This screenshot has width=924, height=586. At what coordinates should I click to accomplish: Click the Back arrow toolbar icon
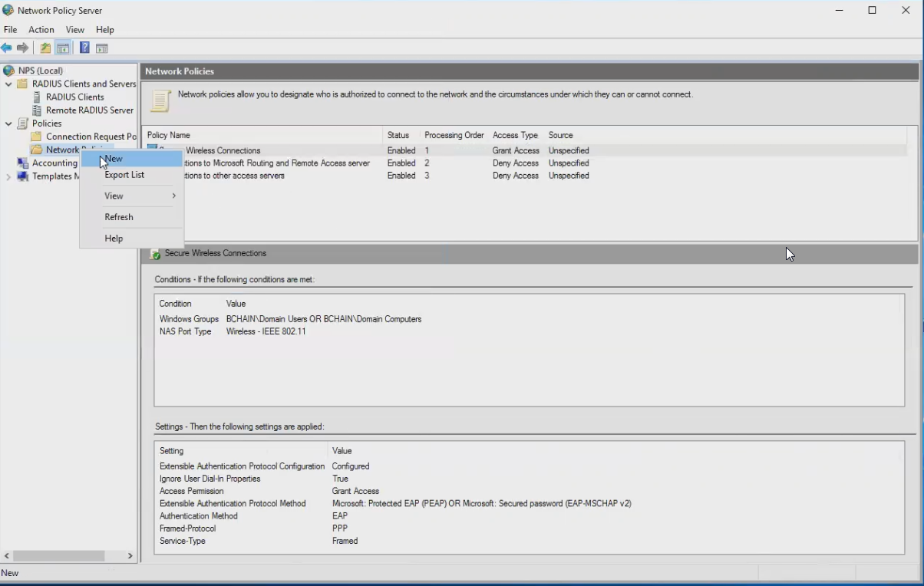(x=7, y=48)
